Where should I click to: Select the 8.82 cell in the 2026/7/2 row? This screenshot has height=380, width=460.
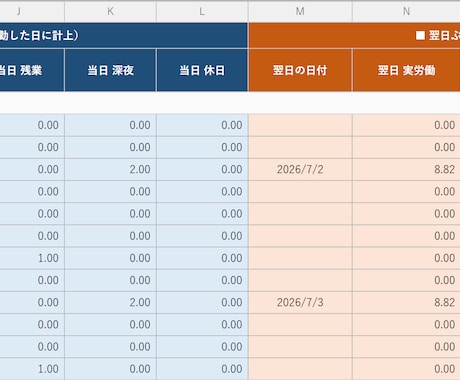tap(406, 169)
